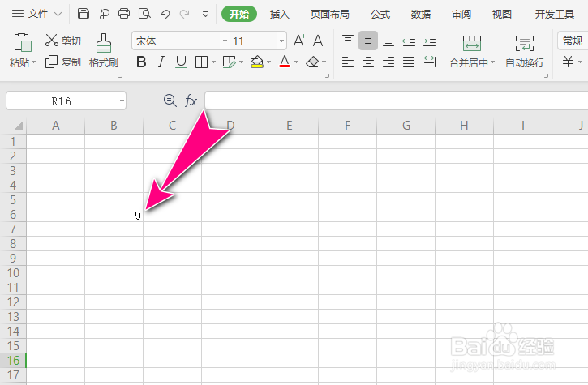
Task: Open font color dropdown arrow
Action: (296, 62)
